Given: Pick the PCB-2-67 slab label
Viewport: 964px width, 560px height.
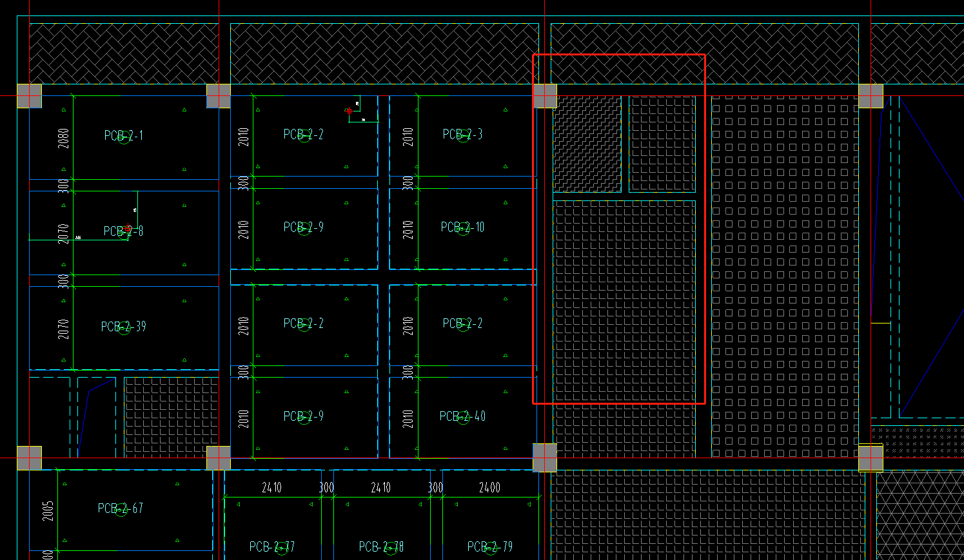Looking at the screenshot, I should 121,508.
